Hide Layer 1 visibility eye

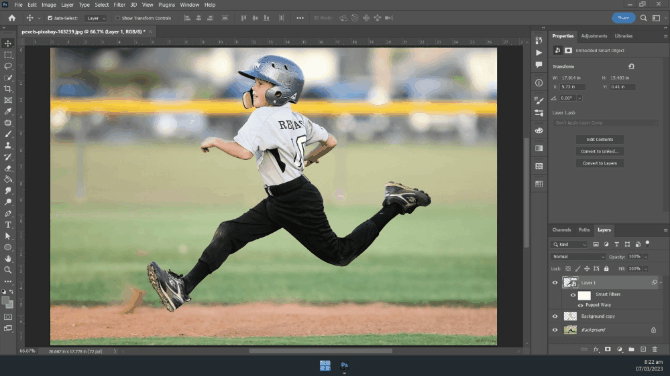pos(555,282)
